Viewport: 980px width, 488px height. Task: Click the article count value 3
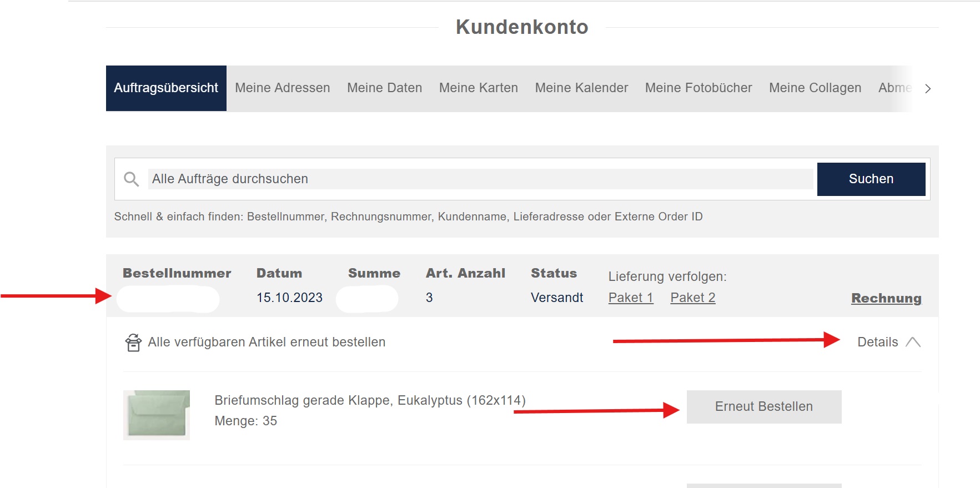coord(429,298)
